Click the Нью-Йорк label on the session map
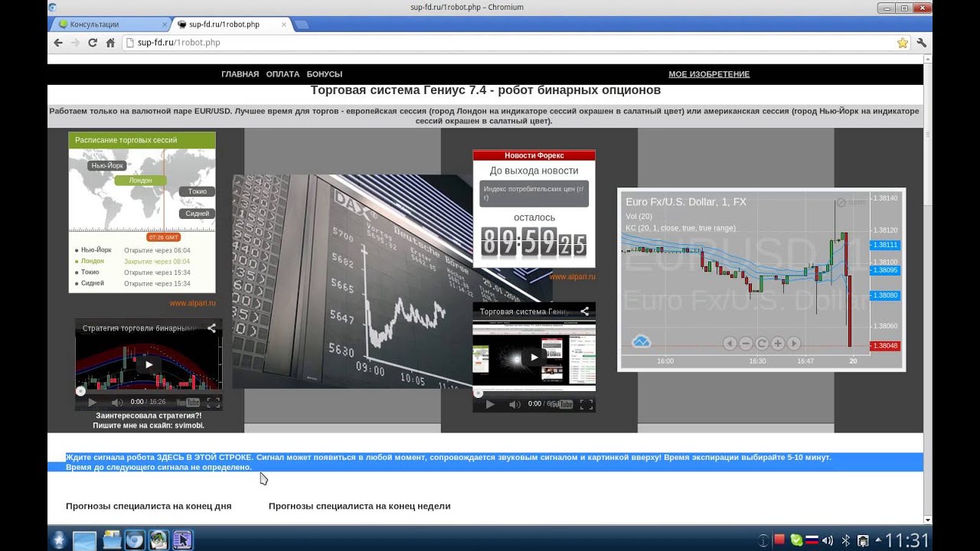Viewport: 980px width, 551px height. (x=106, y=165)
